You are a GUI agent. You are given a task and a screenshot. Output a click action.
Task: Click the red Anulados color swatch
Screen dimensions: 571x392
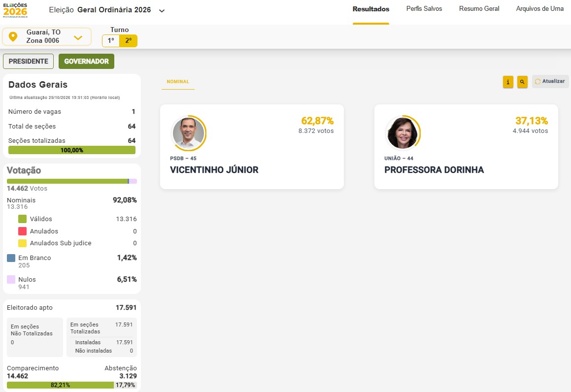(x=22, y=231)
